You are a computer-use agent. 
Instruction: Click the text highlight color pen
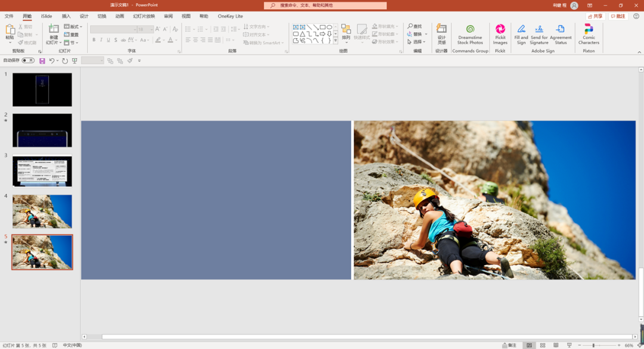(x=158, y=40)
